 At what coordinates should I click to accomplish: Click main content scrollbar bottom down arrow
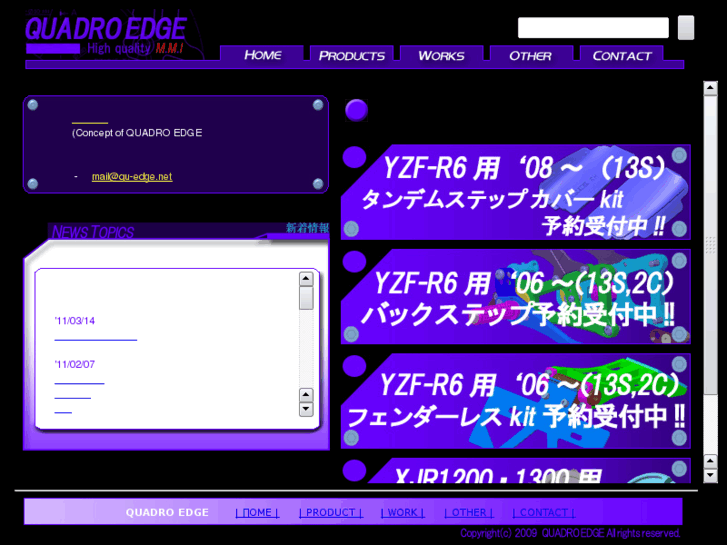point(710,475)
